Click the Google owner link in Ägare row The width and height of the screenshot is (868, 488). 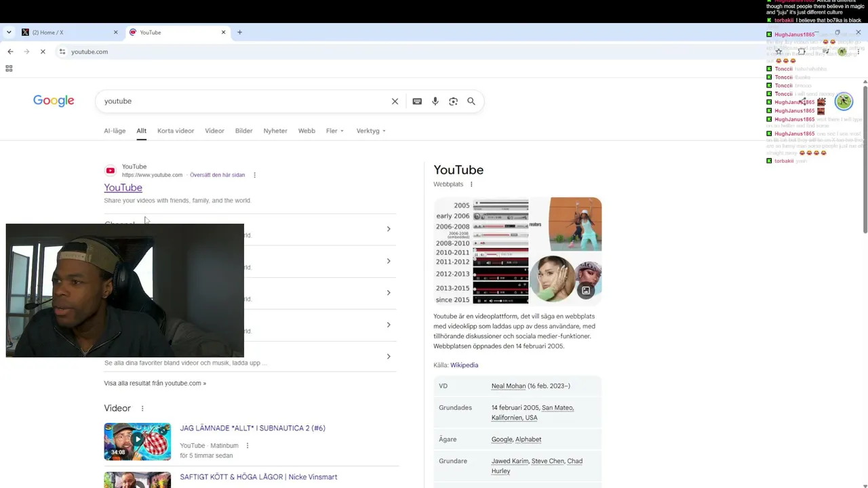[502, 440]
